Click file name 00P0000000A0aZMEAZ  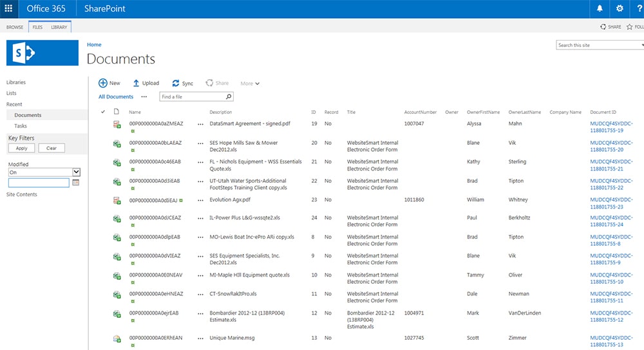coord(156,124)
